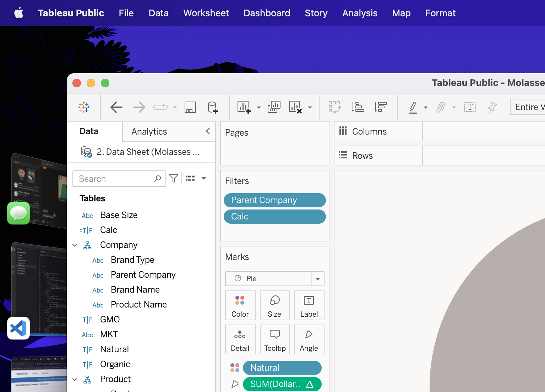Viewport: 545px width, 392px height.
Task: Add a new data source icon
Action: point(212,107)
